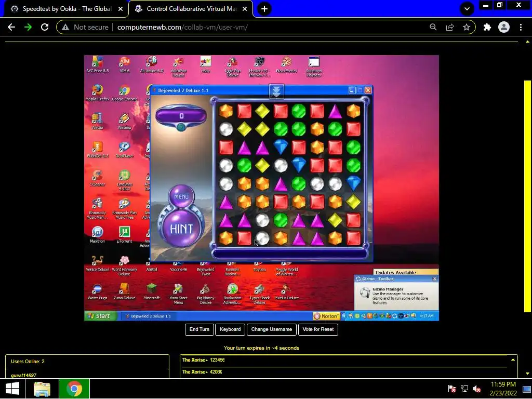
Task: Click the XP start button
Action: [x=100, y=316]
